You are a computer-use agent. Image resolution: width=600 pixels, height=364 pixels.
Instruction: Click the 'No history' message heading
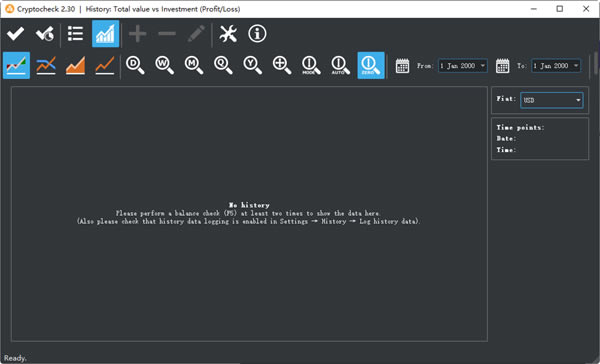[x=249, y=205]
